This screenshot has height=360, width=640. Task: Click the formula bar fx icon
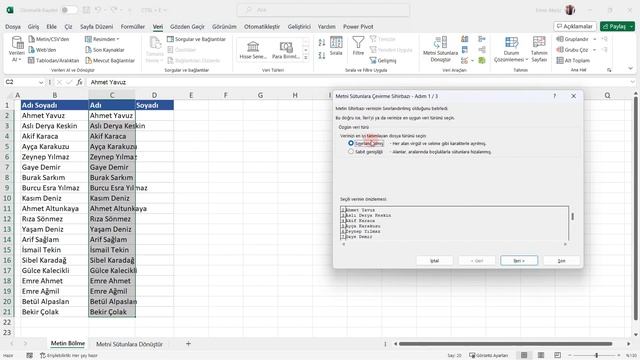click(x=80, y=82)
